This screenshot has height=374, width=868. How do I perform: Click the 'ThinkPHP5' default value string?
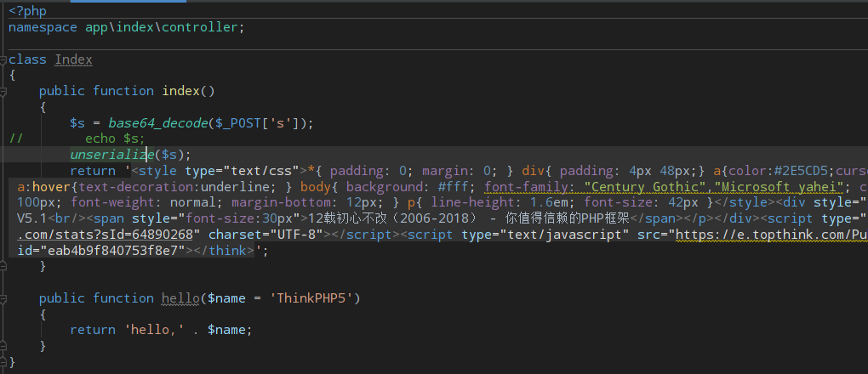311,298
